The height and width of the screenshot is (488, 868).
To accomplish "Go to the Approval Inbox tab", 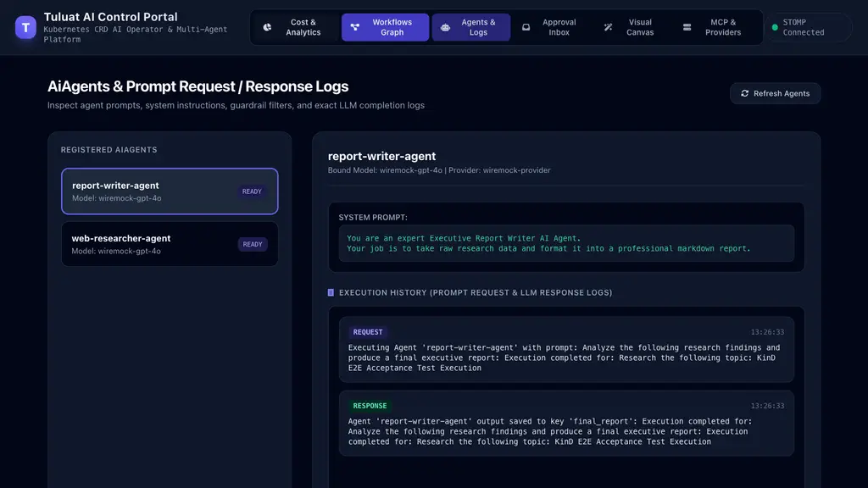I will pos(551,27).
